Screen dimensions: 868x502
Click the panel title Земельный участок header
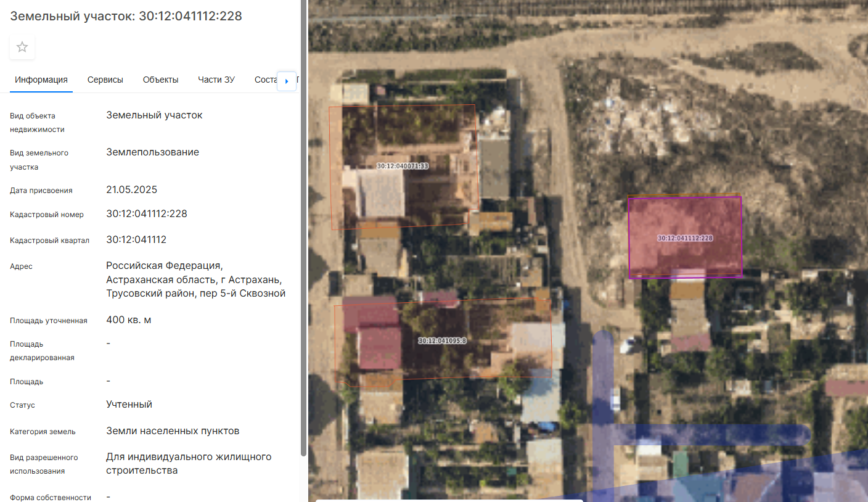point(126,16)
